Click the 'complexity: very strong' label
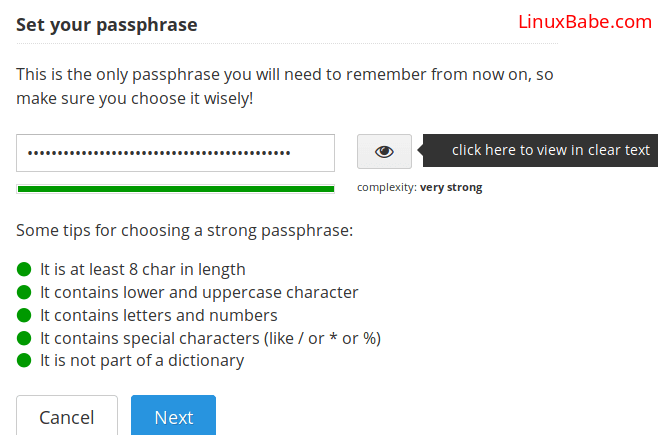Screen dimensions: 658x435 [420, 187]
